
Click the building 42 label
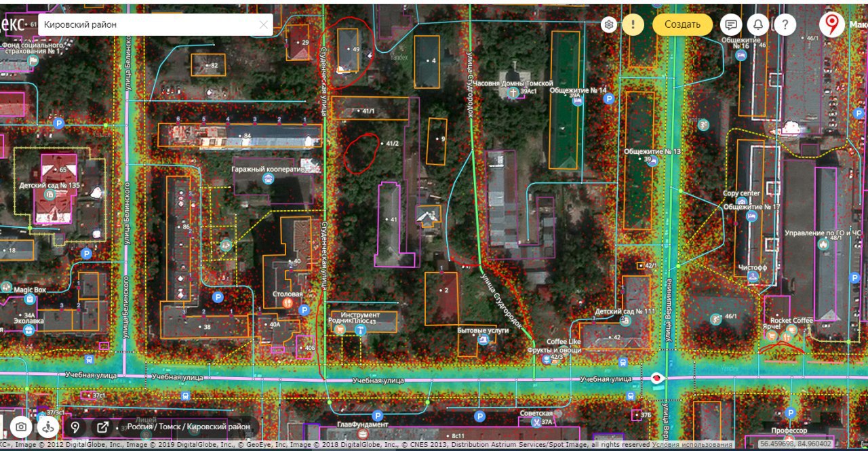tap(616, 337)
